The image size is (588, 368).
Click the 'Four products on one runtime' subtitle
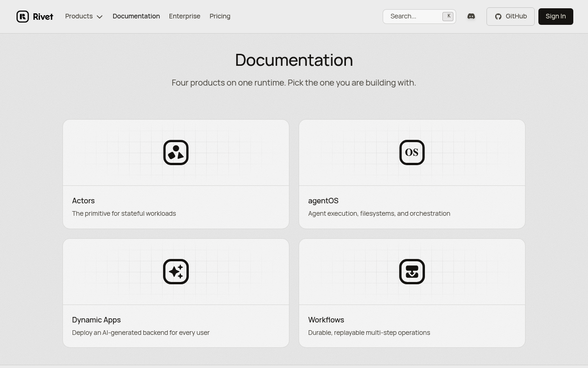tap(294, 83)
